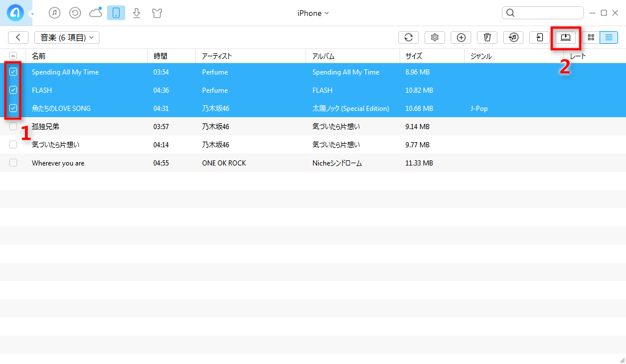The width and height of the screenshot is (626, 364).
Task: Open the skin T-shirt icon
Action: [157, 13]
